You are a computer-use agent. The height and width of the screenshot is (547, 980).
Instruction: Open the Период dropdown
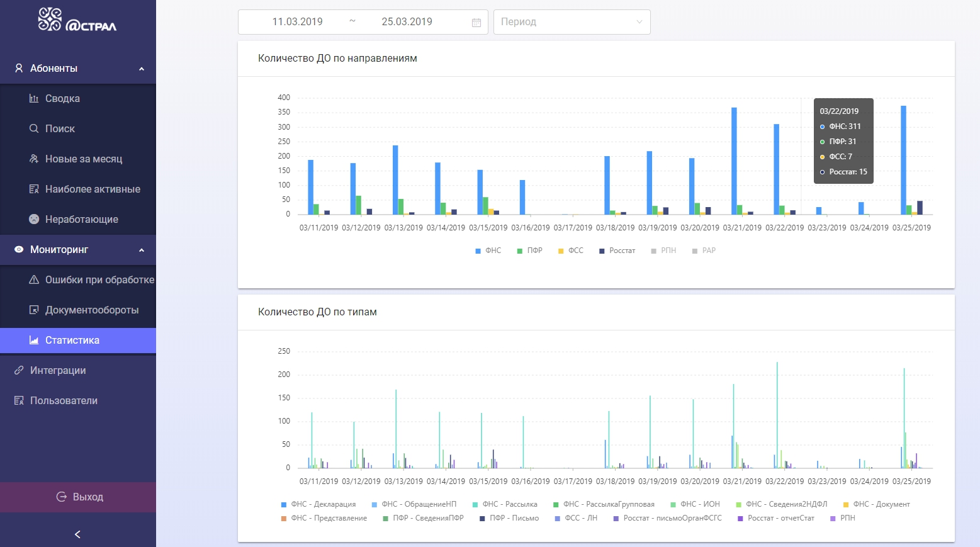(572, 21)
